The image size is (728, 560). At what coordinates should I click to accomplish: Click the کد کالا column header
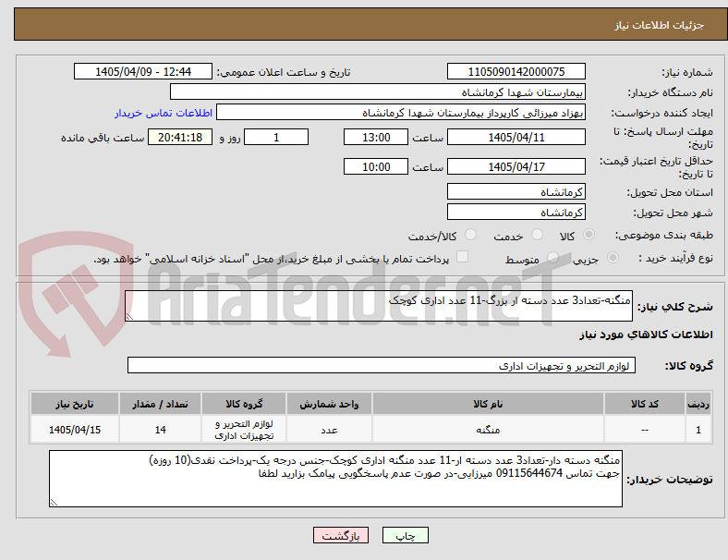[645, 404]
